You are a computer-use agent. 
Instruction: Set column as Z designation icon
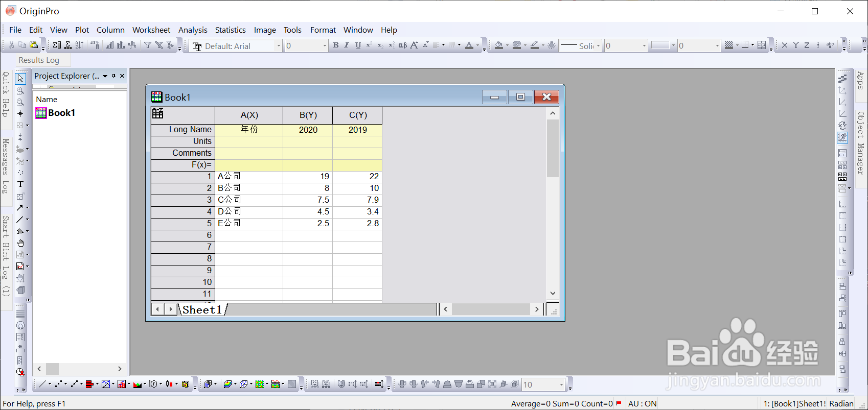[807, 45]
